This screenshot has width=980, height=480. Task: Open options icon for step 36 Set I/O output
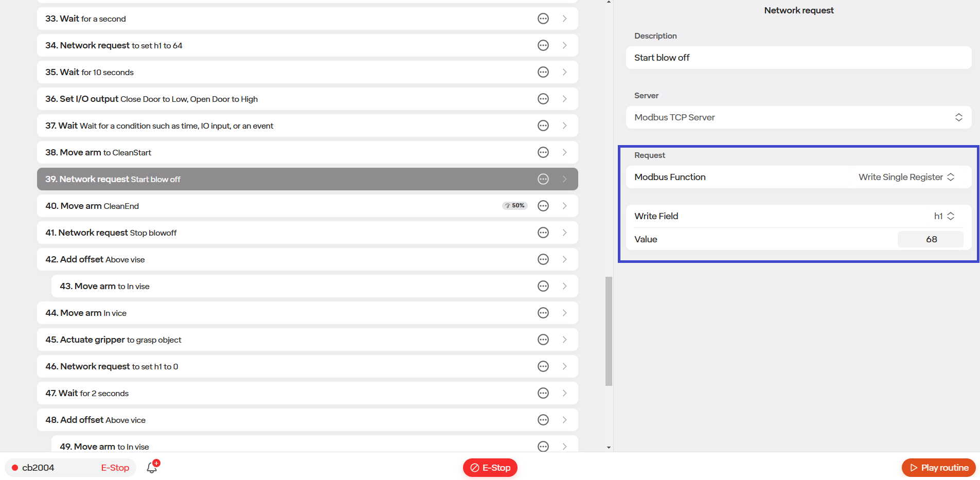pos(543,99)
